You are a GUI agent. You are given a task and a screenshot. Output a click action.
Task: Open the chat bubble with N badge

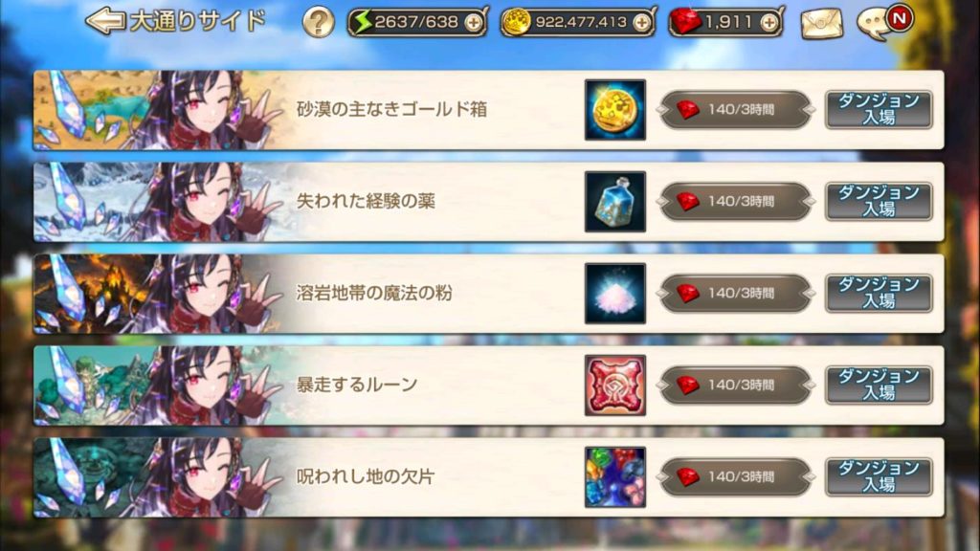(x=884, y=23)
